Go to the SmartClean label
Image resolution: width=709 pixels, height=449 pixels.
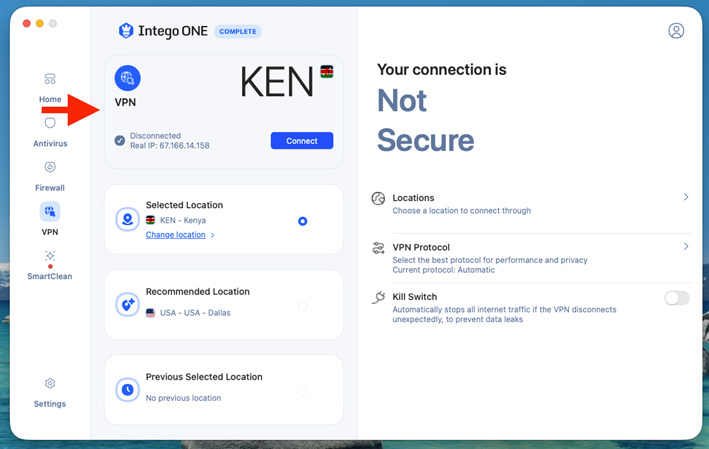tap(50, 276)
